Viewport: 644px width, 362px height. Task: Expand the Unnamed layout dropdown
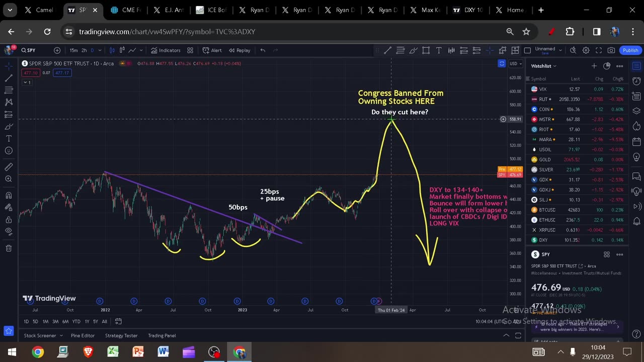coord(560,50)
